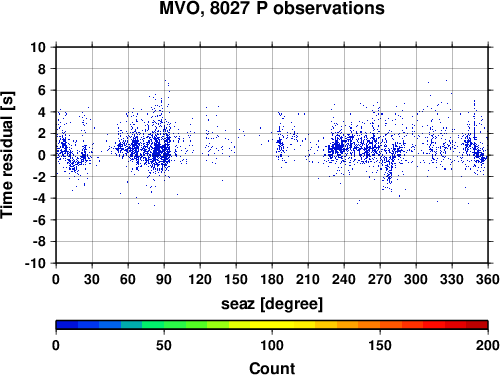
Task: Click the x-axis tick label 180
Action: [x=272, y=279]
